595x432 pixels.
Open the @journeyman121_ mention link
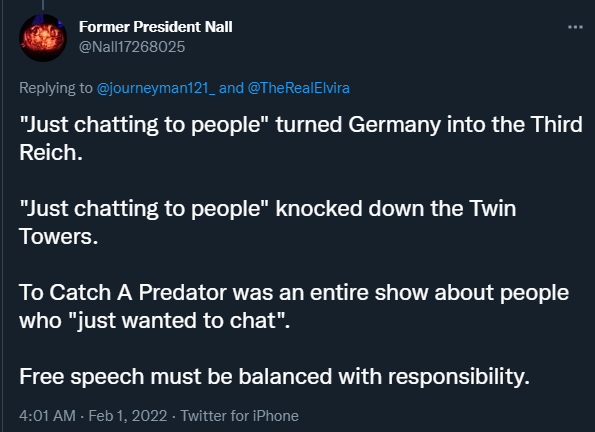tap(156, 88)
